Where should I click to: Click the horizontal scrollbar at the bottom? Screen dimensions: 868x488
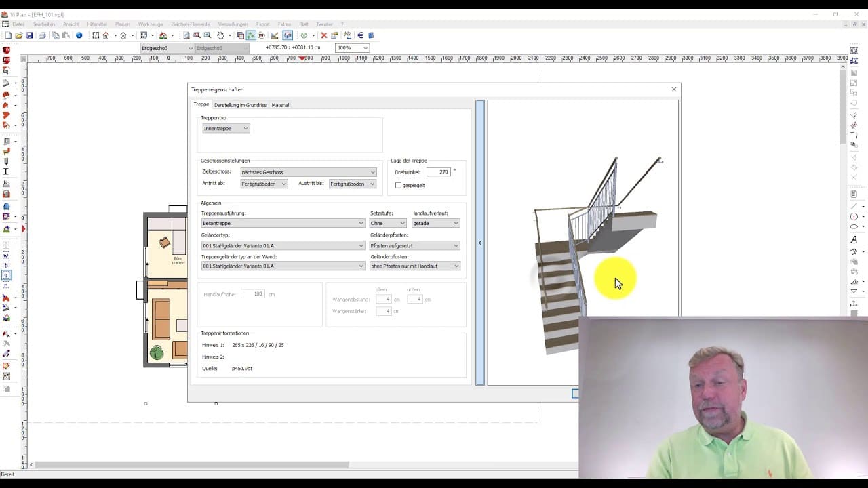point(192,465)
